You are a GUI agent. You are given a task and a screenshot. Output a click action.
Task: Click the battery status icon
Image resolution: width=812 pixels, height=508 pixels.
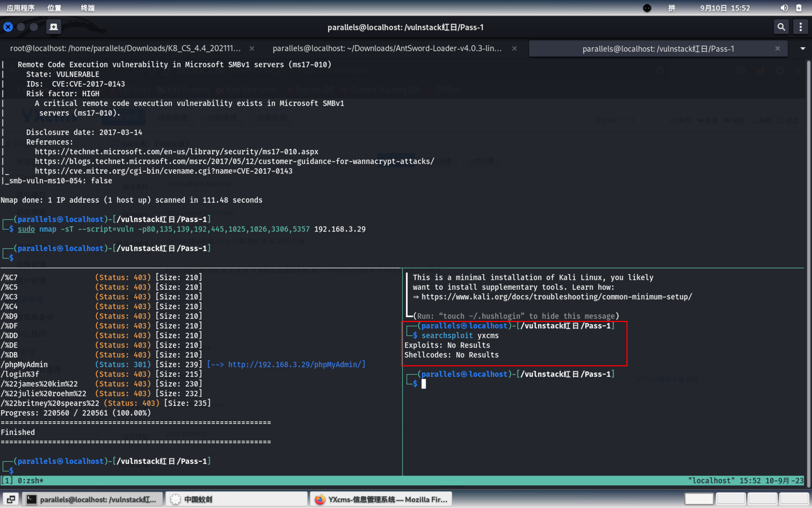point(799,8)
